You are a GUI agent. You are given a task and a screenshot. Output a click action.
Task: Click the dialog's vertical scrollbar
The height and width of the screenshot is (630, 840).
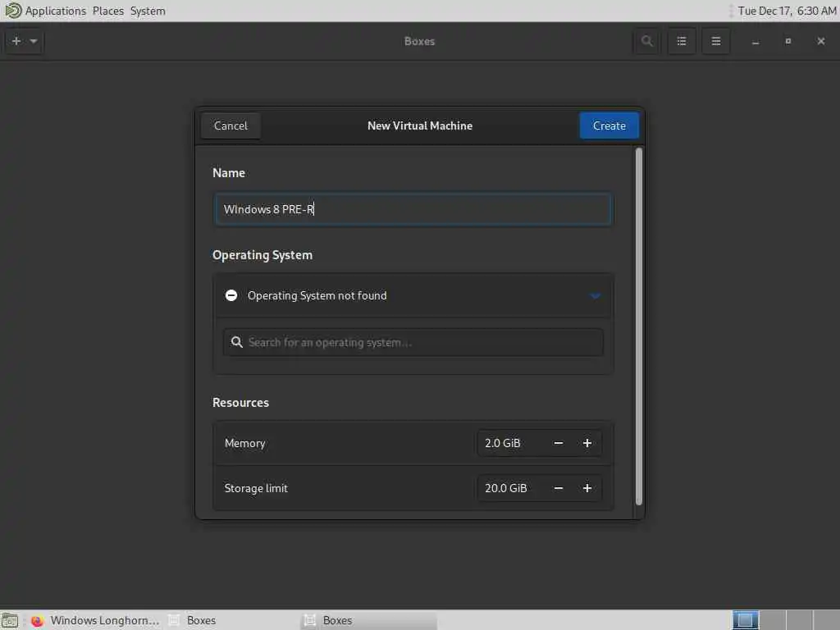[x=638, y=326]
